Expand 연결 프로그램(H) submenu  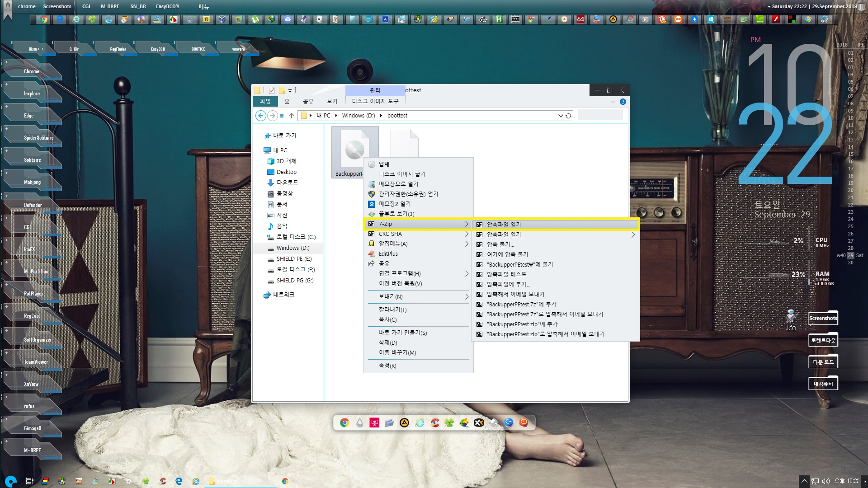[x=467, y=274]
